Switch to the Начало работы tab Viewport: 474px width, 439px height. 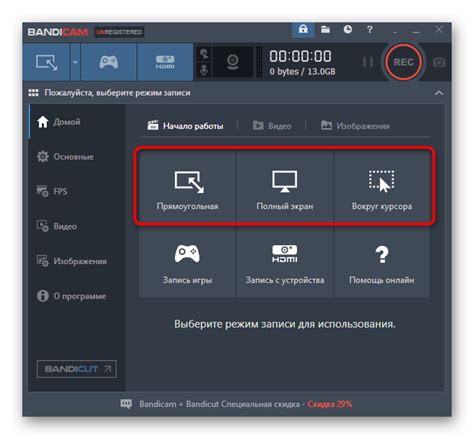tap(185, 126)
